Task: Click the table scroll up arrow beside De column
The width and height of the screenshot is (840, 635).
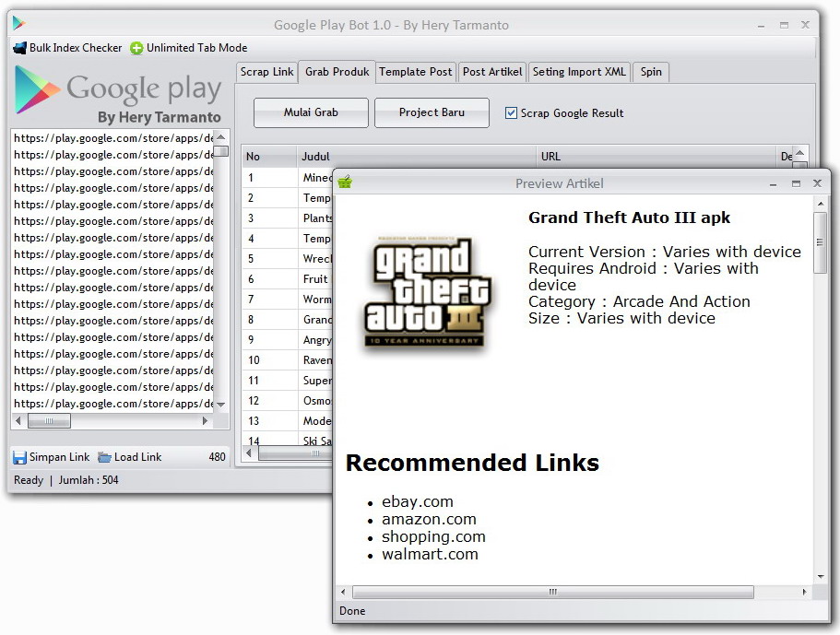Action: [x=799, y=153]
